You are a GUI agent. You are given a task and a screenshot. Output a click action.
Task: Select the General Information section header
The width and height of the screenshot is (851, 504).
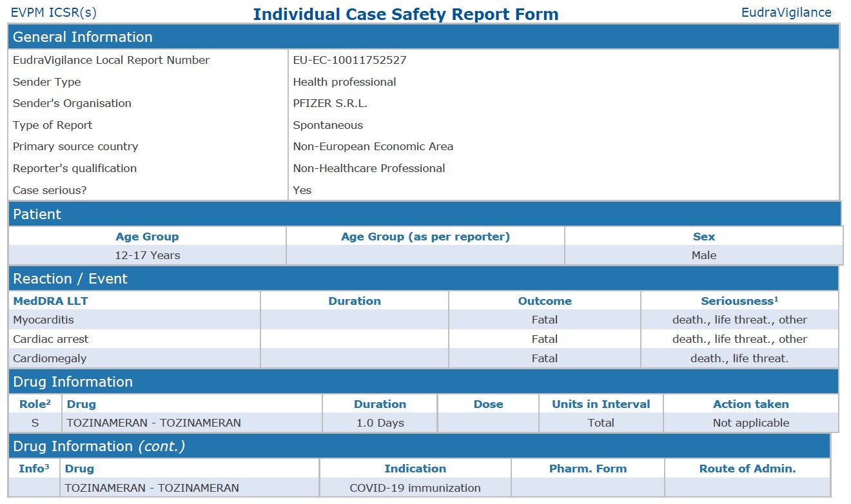tap(83, 37)
